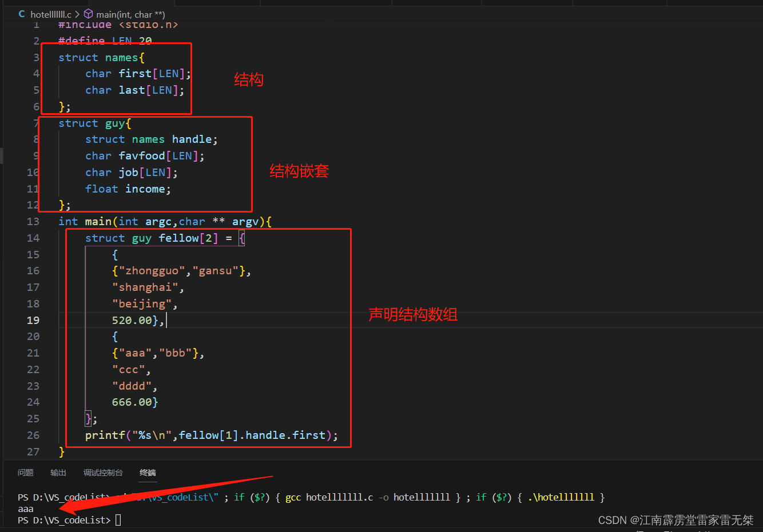
Task: Click the 'char favfood[LEN];' line
Action: 145,156
